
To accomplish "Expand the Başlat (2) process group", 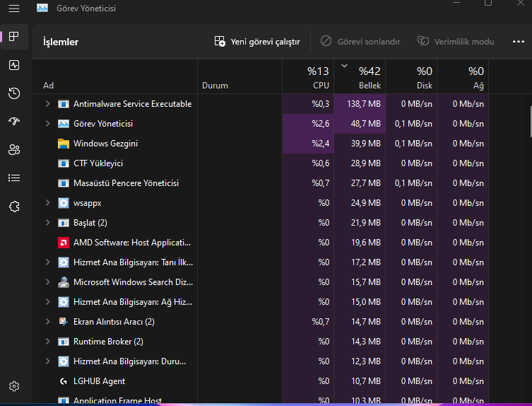I will point(47,223).
